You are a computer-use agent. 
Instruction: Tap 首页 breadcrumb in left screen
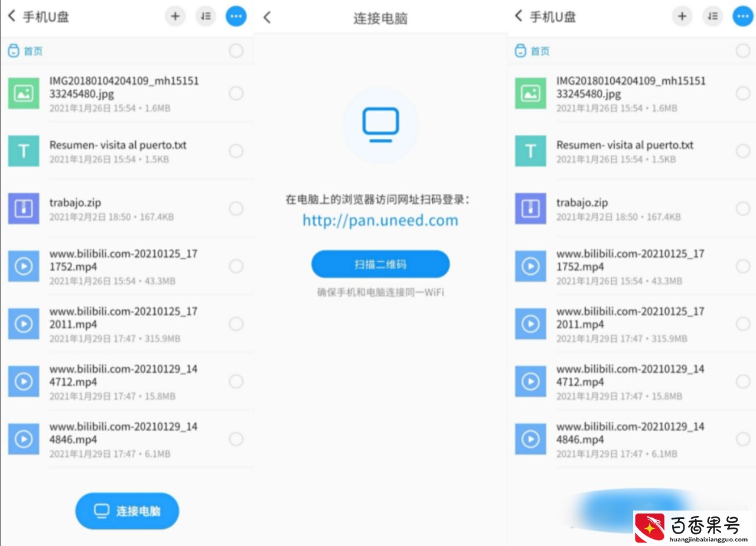[25, 51]
